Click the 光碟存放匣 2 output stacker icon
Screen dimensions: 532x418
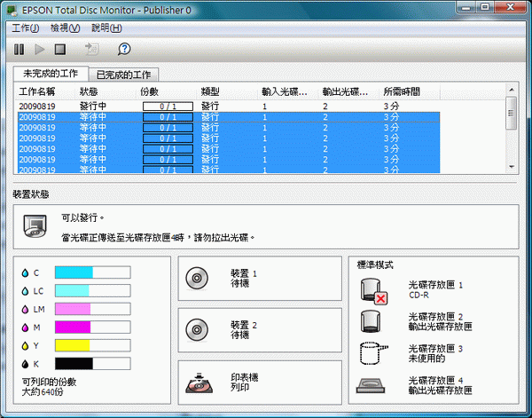(370, 321)
